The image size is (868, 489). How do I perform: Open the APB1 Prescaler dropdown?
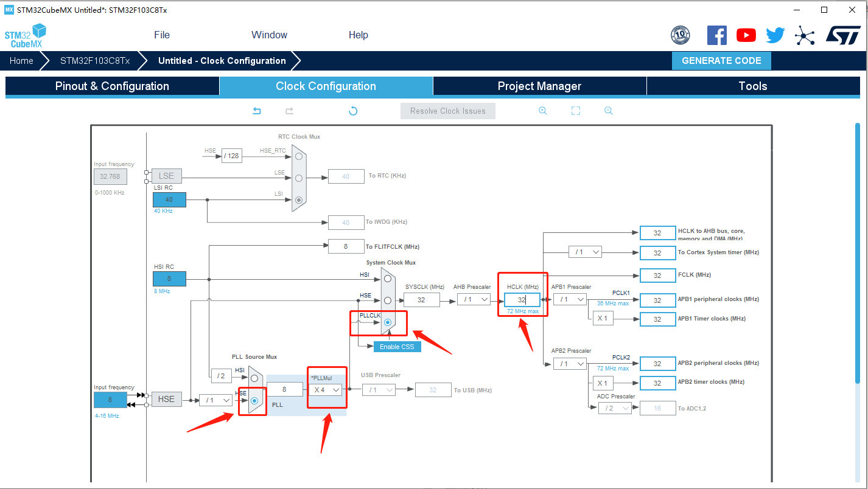click(570, 299)
